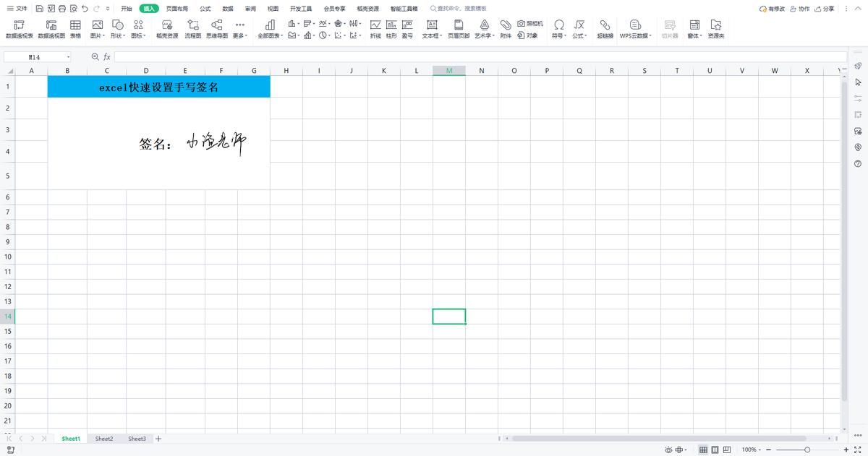Switch to page layout view in status bar
The height and width of the screenshot is (456, 868).
point(715,449)
